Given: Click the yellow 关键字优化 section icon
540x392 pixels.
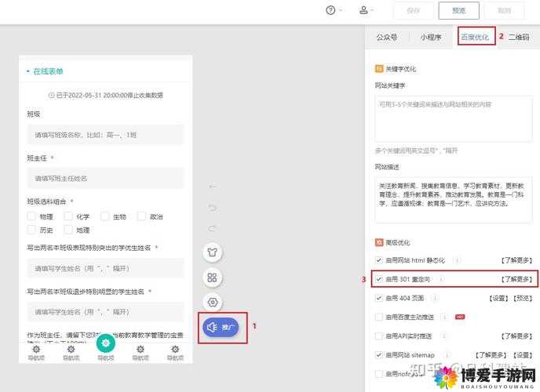Looking at the screenshot, I should pyautogui.click(x=379, y=69).
